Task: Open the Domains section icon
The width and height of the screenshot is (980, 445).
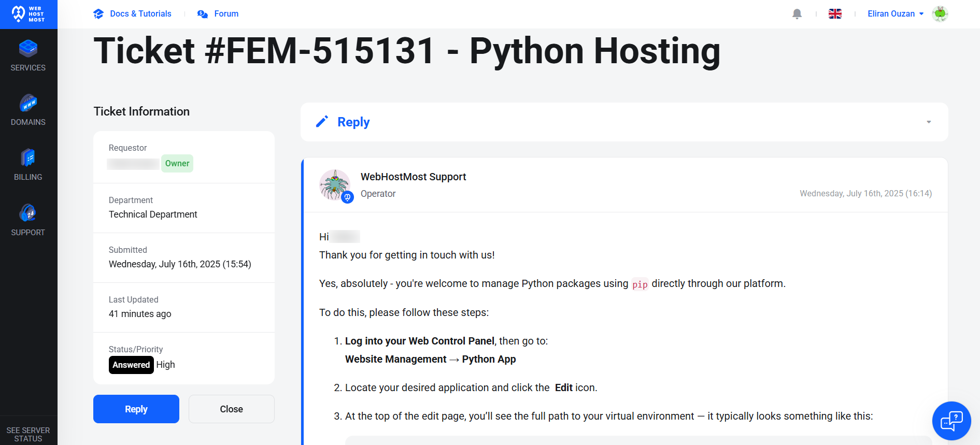Action: 28,103
